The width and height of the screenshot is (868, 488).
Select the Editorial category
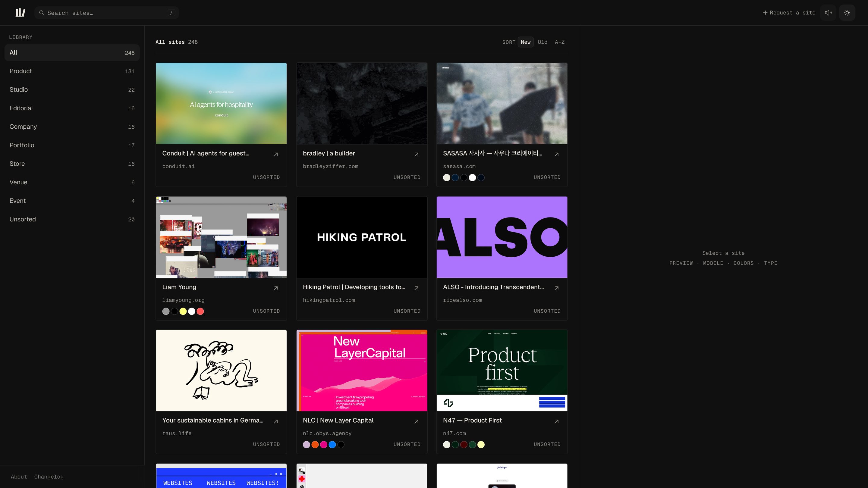(x=72, y=108)
